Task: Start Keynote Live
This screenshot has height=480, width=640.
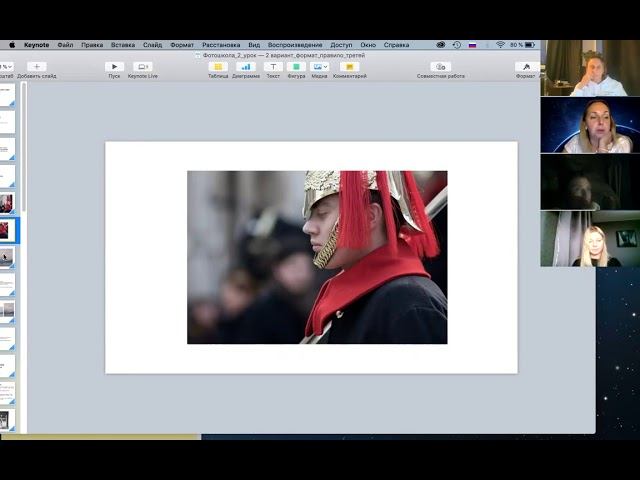Action: click(x=143, y=67)
